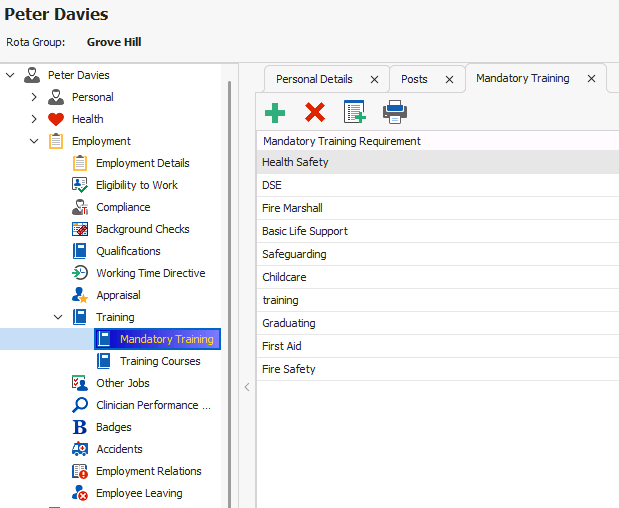The height and width of the screenshot is (508, 619).
Task: Select the Basic Life Support row
Action: pos(437,231)
